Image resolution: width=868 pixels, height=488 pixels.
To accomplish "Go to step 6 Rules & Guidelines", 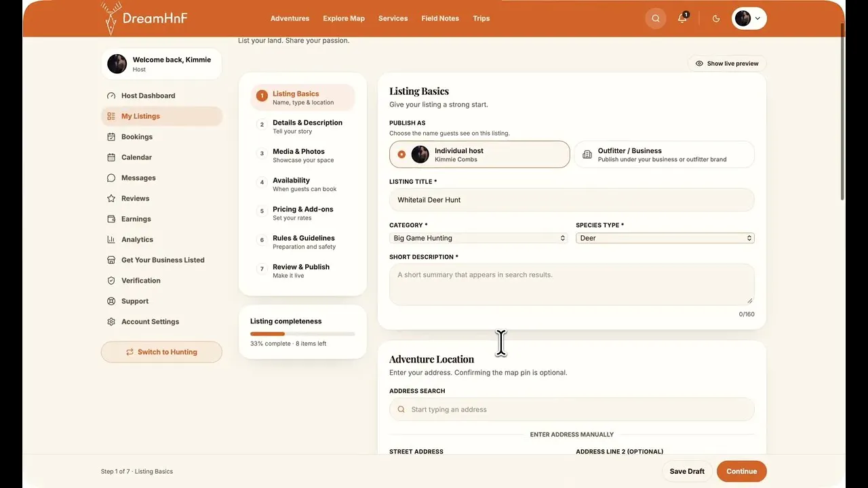I will point(303,242).
